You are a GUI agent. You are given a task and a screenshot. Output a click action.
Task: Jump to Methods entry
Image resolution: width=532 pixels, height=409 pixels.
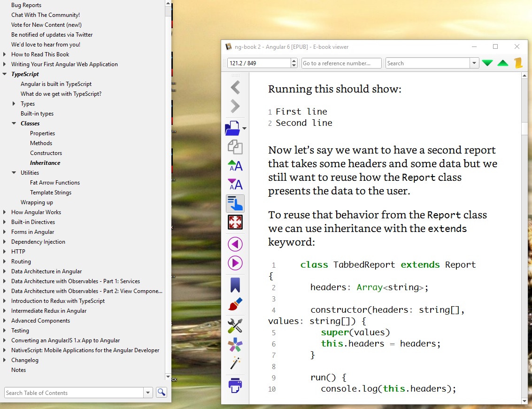(41, 143)
